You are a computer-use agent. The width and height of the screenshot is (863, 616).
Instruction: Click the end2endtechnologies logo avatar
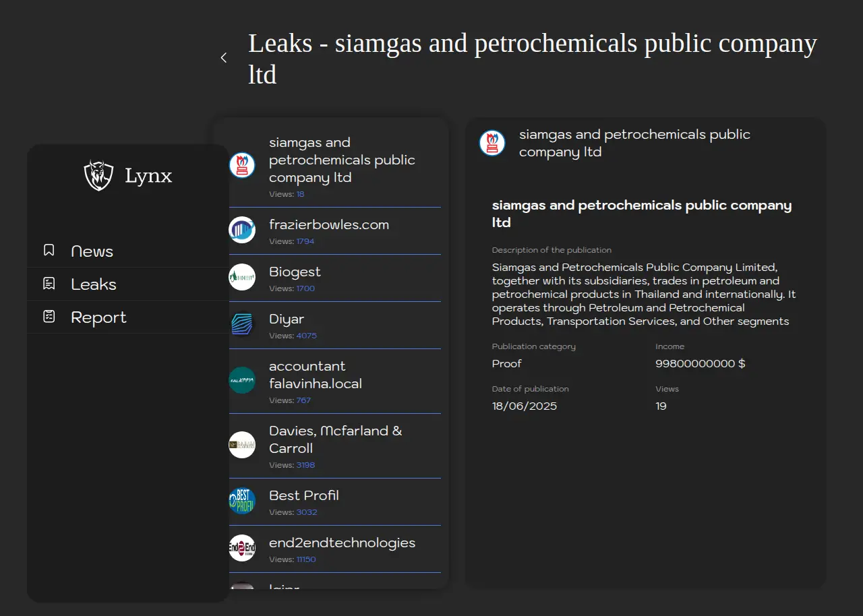[242, 548]
